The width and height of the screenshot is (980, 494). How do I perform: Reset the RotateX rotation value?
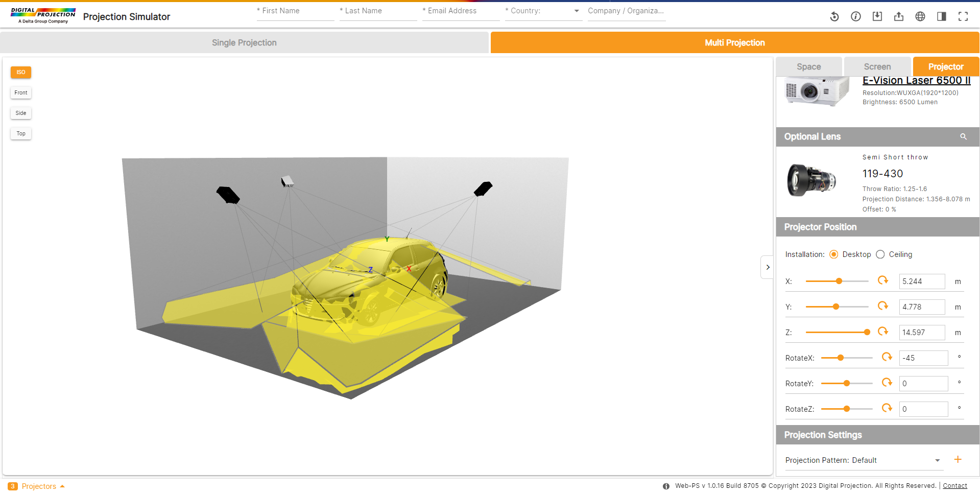click(x=887, y=358)
